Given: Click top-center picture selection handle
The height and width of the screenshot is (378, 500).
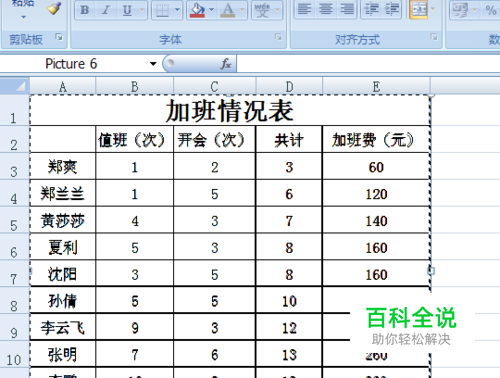Looking at the screenshot, I should click(230, 95).
